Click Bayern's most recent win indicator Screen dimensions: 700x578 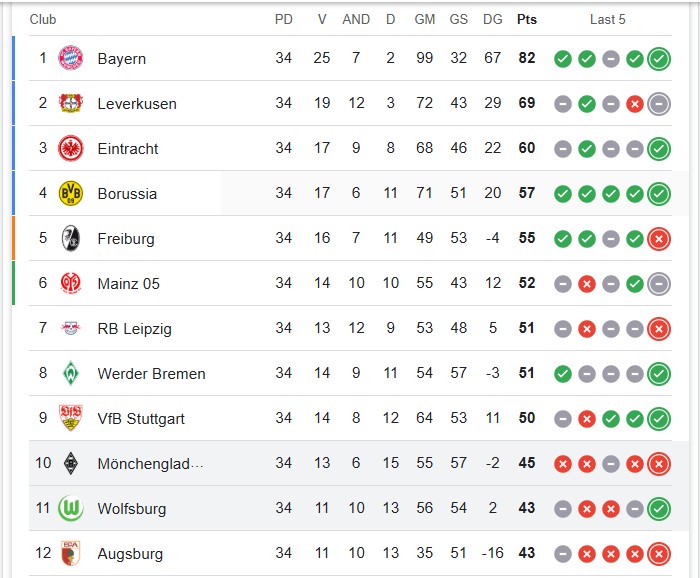659,58
